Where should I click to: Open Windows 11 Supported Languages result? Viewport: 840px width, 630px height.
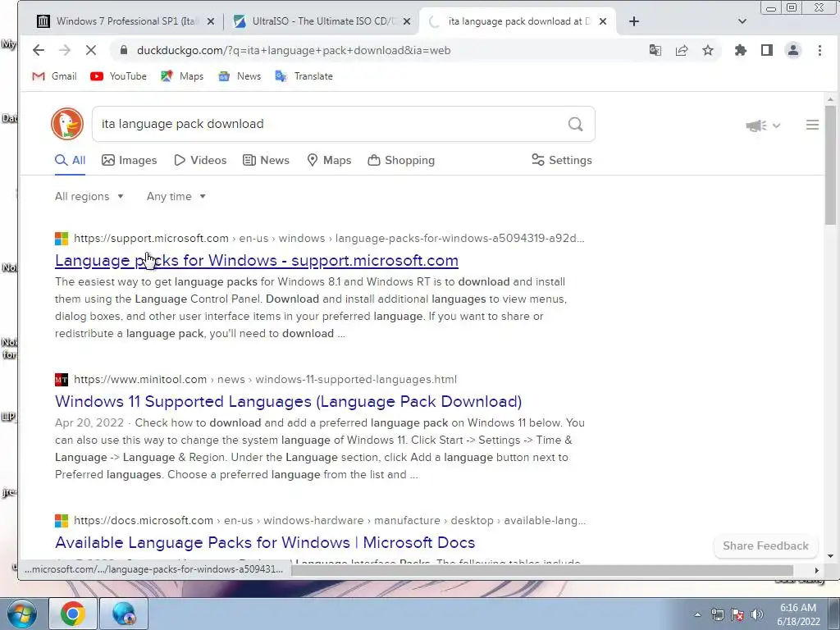pyautogui.click(x=288, y=401)
